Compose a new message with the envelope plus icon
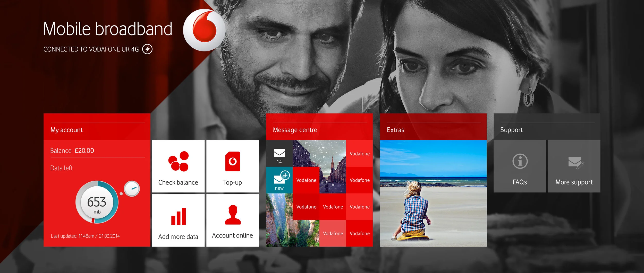 point(279,180)
